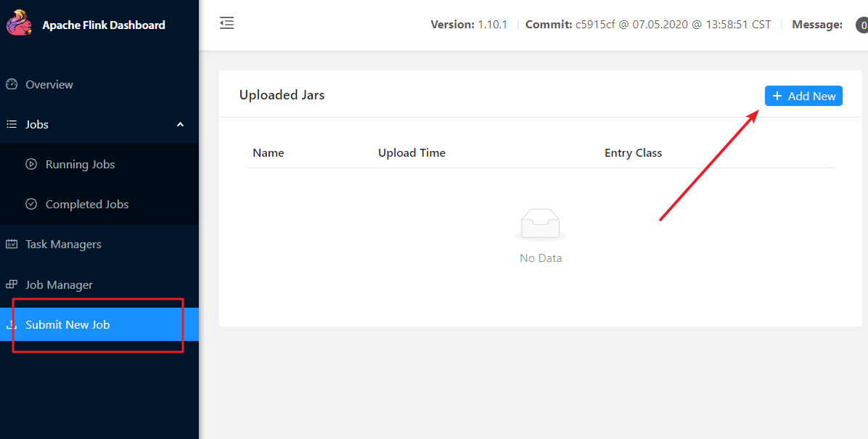Click the Entry Class column header

coord(634,153)
